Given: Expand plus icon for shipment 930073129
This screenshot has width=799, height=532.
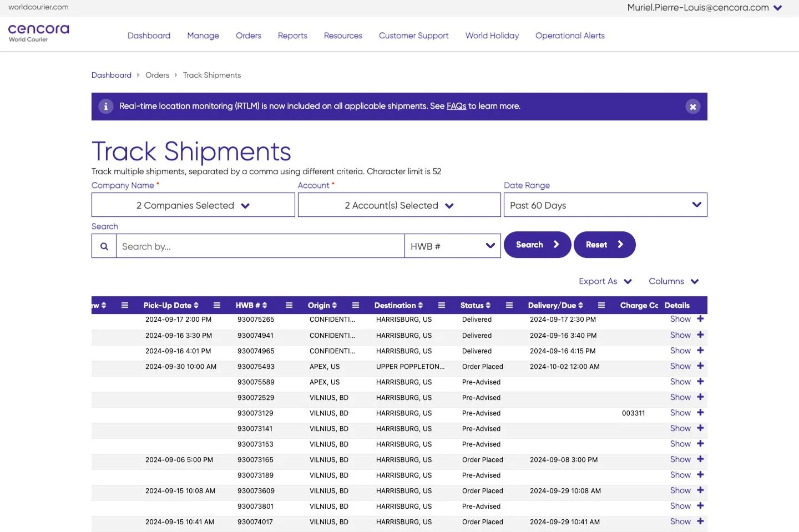Looking at the screenshot, I should click(x=700, y=413).
